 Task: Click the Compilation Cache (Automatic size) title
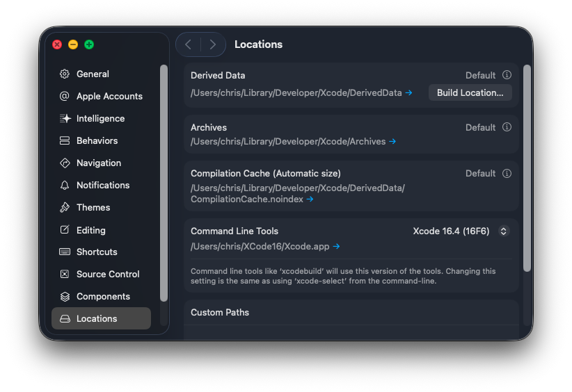[x=266, y=174]
